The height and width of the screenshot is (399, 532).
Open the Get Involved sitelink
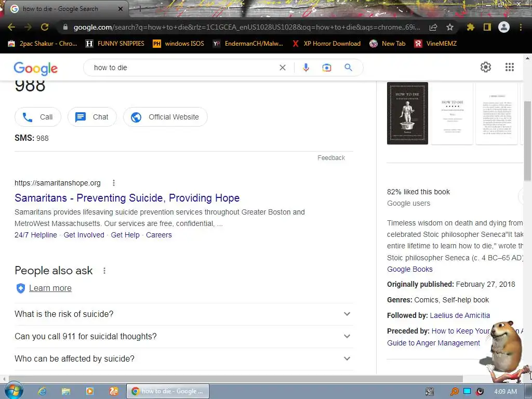click(x=84, y=235)
